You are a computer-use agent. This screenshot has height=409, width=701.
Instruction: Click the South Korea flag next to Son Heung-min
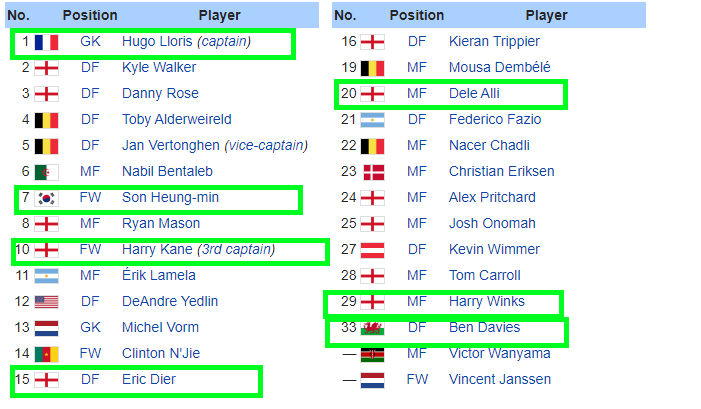point(46,198)
